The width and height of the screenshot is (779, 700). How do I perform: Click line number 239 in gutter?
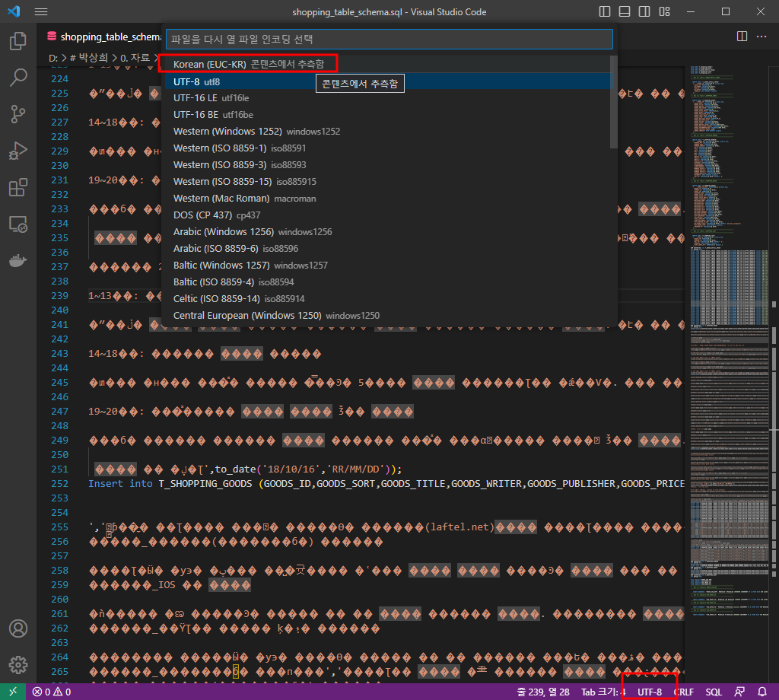point(59,296)
